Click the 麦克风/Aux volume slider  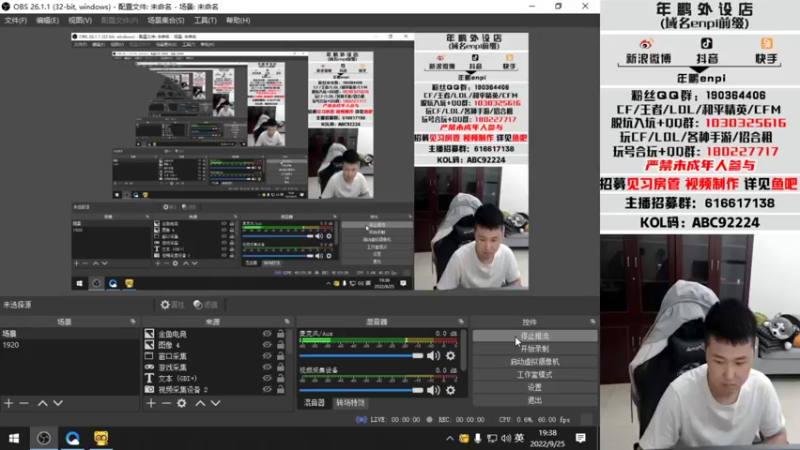361,356
